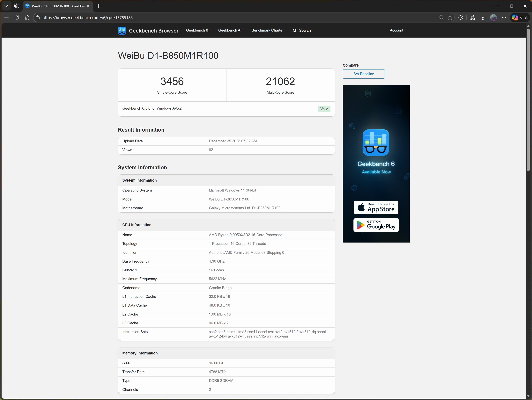Click the browser profile avatar
Image resolution: width=532 pixels, height=400 pixels.
click(493, 18)
